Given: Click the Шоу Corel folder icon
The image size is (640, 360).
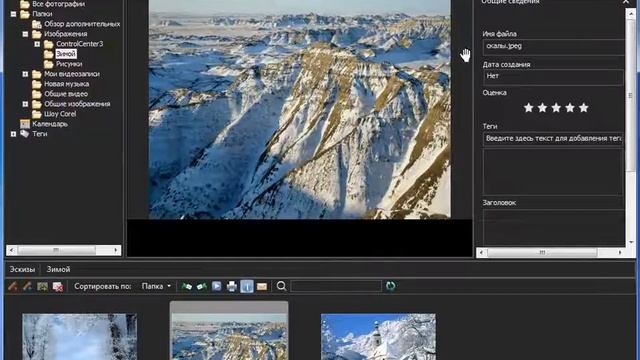Looking at the screenshot, I should point(37,114).
